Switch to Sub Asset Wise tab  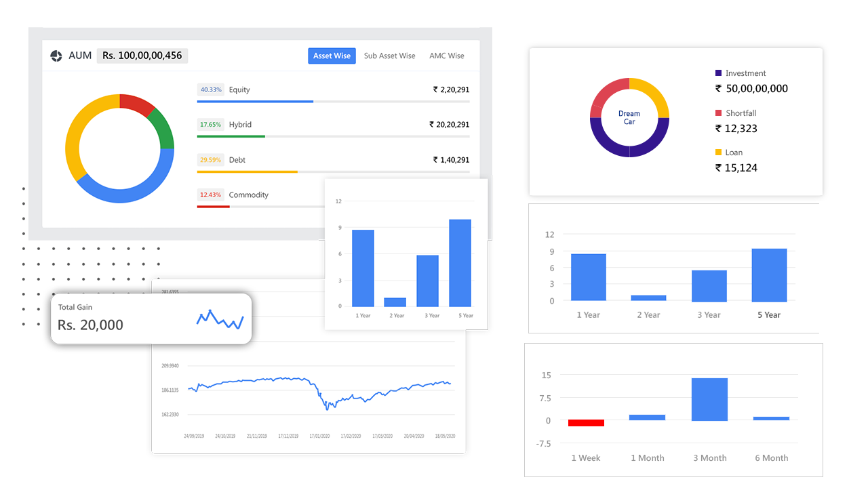click(x=389, y=56)
